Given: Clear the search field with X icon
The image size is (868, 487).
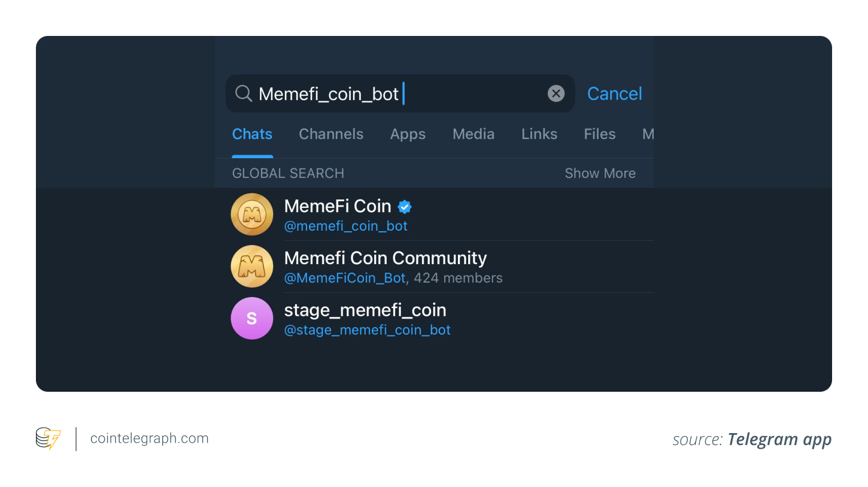Looking at the screenshot, I should point(556,93).
